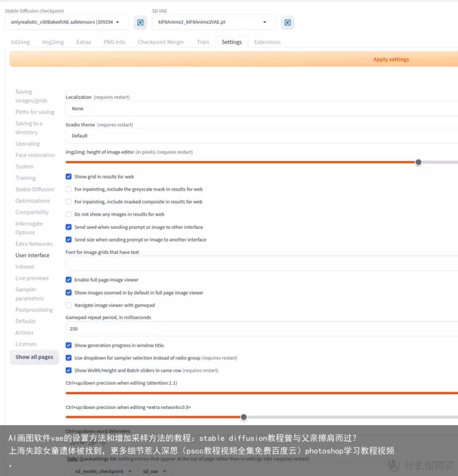Image resolution: width=458 pixels, height=476 pixels.
Task: Check Do not show any images in results
Action: (x=69, y=215)
